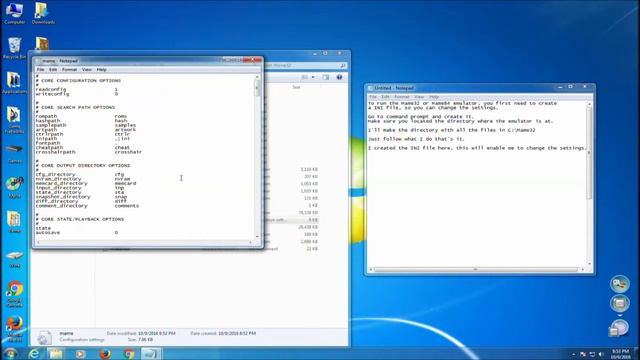Viewport: 640px width, 360px height.
Task: Open File menu in mame Notepad
Action: (x=40, y=70)
